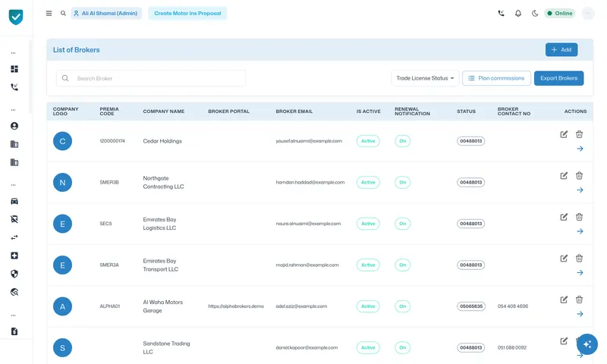The height and width of the screenshot is (364, 607).
Task: Open Emirates Bay Transport details arrow
Action: [580, 273]
